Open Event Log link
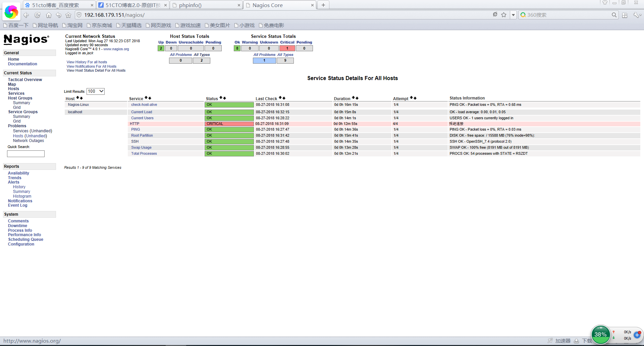Image resolution: width=644 pixels, height=346 pixels. 18,205
